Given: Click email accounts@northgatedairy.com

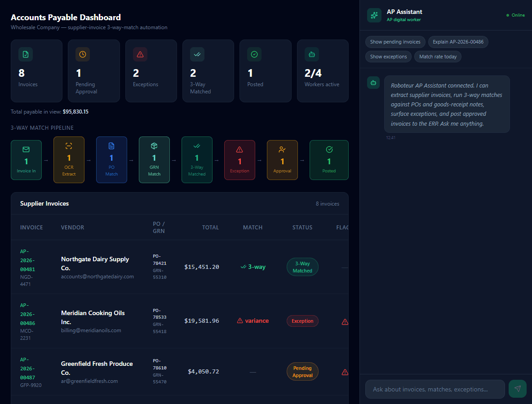Looking at the screenshot, I should (x=98, y=277).
